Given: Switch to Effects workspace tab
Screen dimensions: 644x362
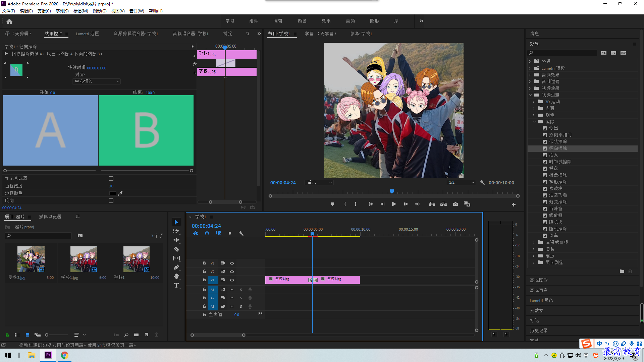Looking at the screenshot, I should pyautogui.click(x=326, y=21).
